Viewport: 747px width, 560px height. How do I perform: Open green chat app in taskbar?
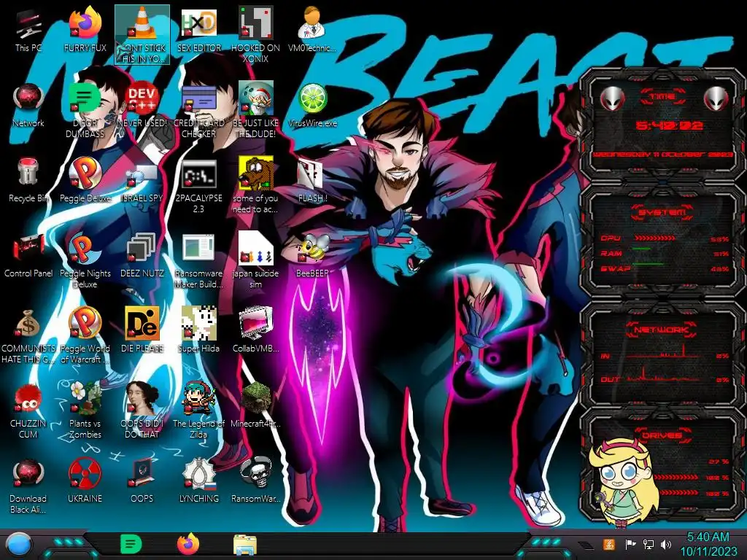pyautogui.click(x=131, y=544)
